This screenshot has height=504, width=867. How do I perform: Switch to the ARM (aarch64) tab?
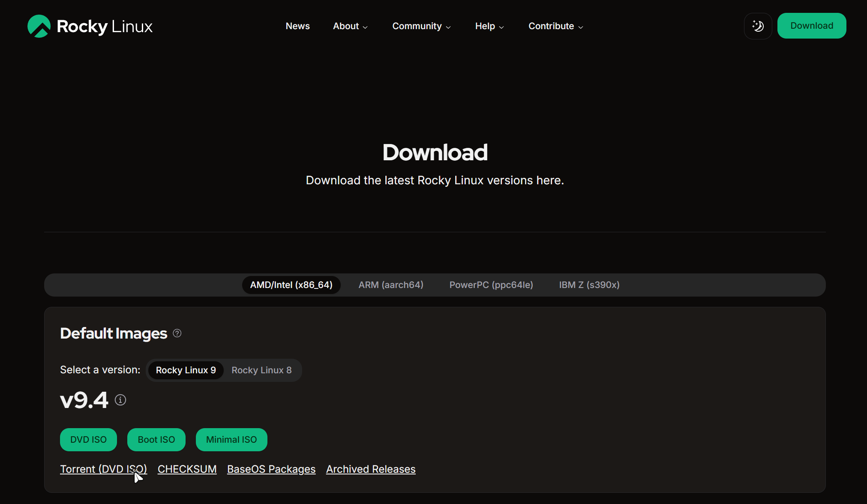391,285
